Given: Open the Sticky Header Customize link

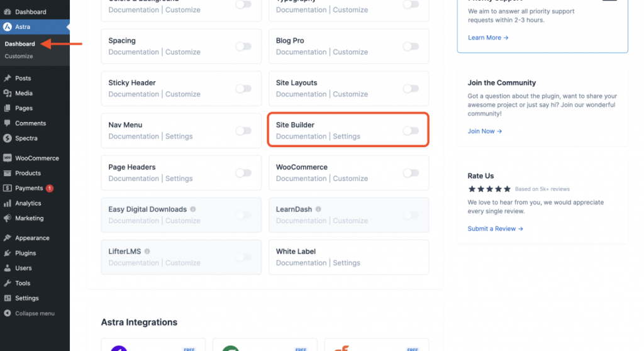Looking at the screenshot, I should click(183, 94).
